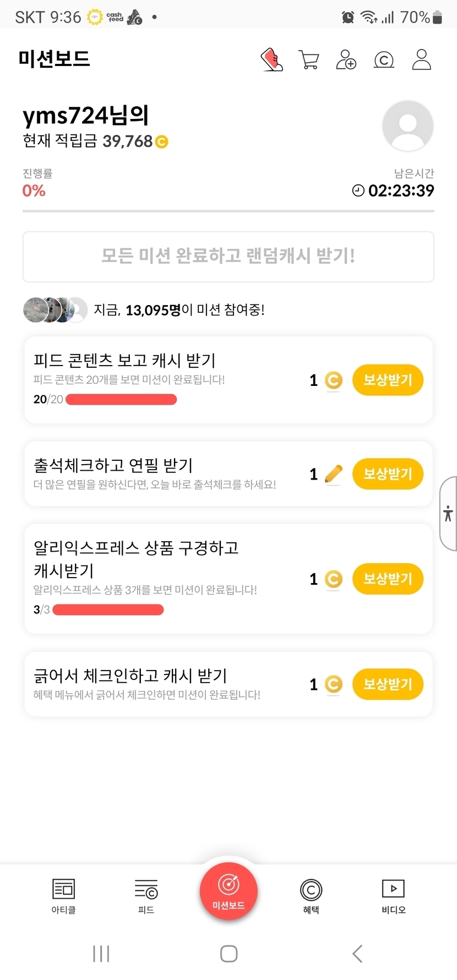The width and height of the screenshot is (457, 980).
Task: Open the 혜택 tab
Action: [x=311, y=896]
